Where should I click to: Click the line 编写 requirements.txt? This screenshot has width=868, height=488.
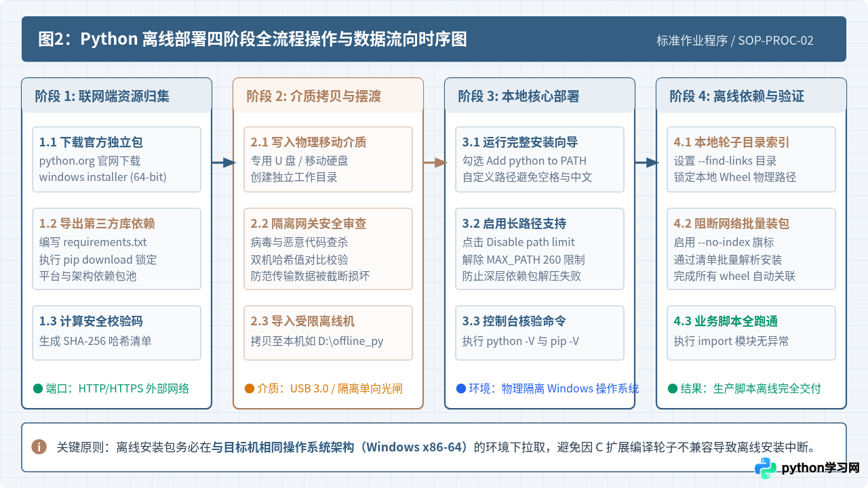pos(93,243)
